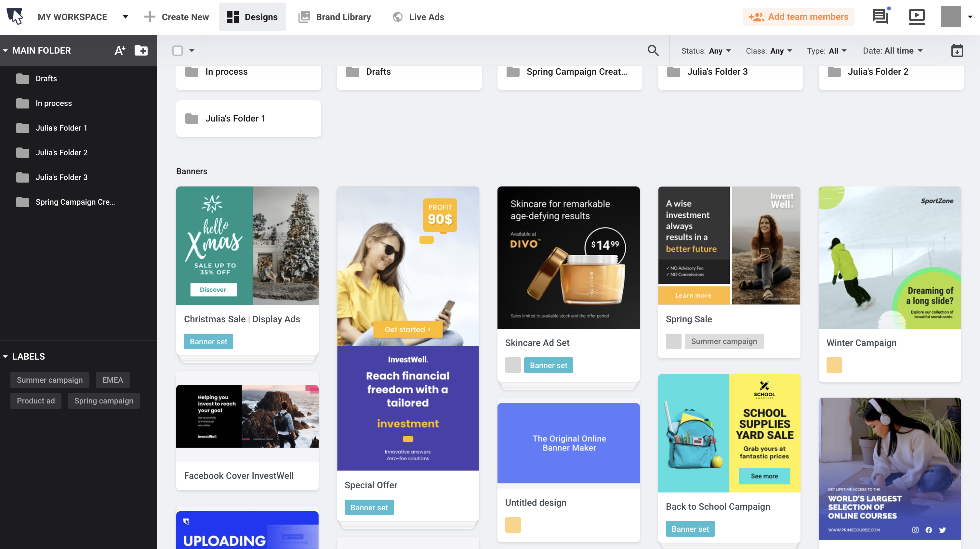Go to the Live Ads tab
Viewport: 980px width, 549px height.
418,17
